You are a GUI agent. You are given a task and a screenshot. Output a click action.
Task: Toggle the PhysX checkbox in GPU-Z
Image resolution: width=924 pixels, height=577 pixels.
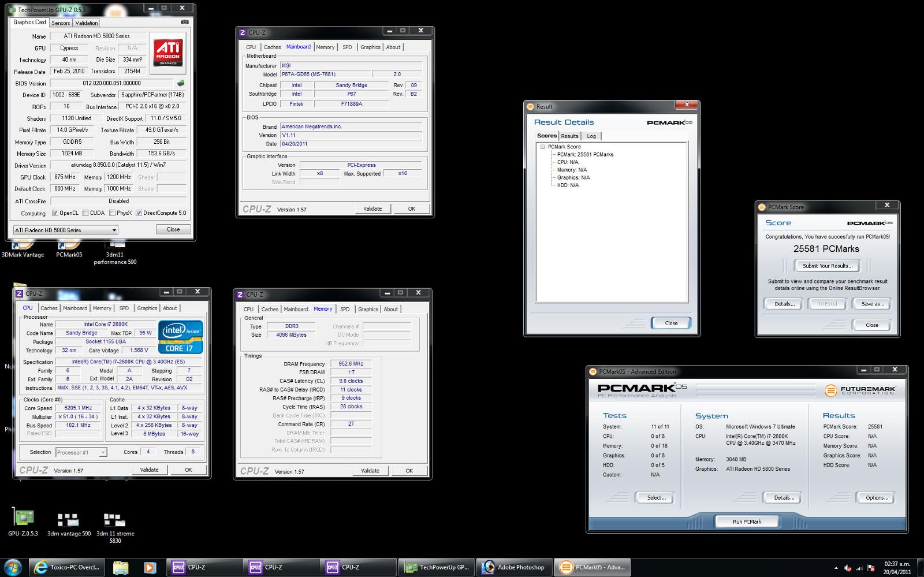tap(111, 213)
